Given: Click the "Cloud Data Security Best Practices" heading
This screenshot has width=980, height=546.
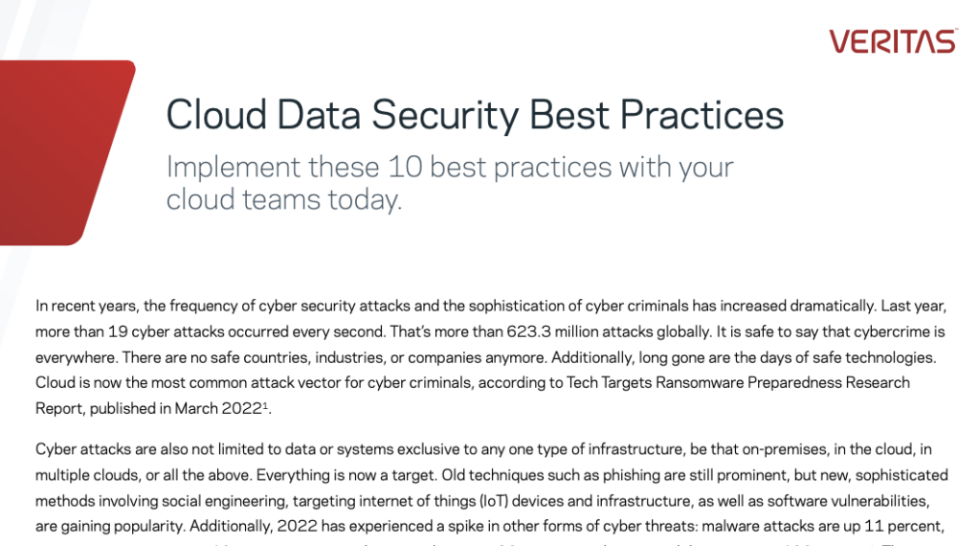Looking at the screenshot, I should (475, 116).
